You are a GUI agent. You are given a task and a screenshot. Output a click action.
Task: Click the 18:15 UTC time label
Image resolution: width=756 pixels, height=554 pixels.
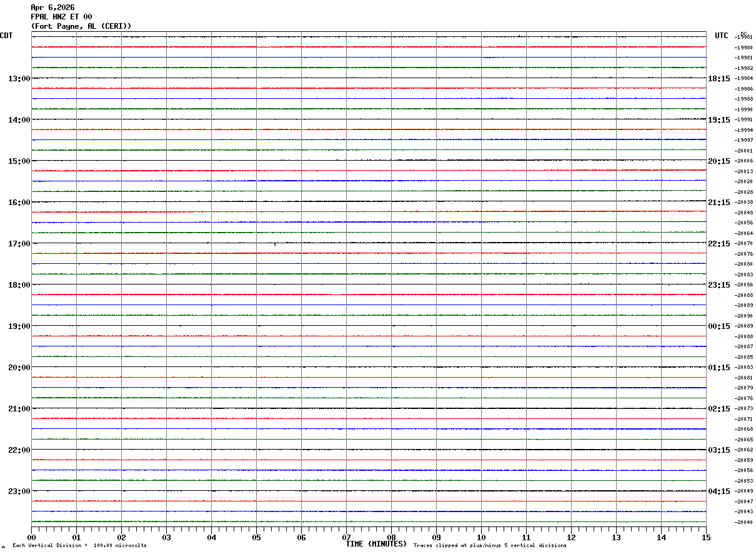719,79
